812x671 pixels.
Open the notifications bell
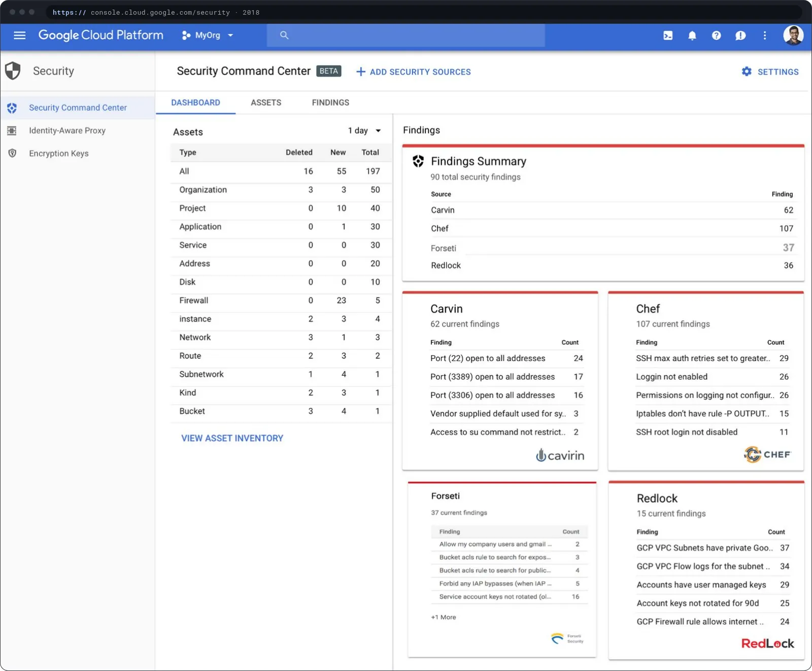click(x=692, y=36)
